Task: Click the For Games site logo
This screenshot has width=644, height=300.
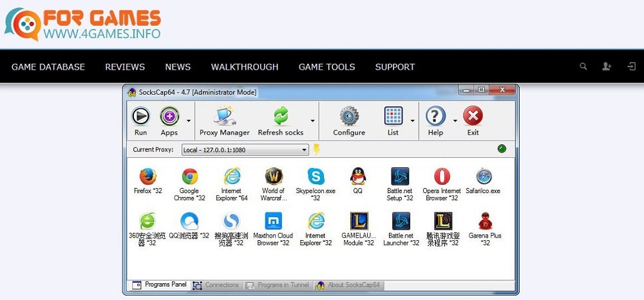Action: pyautogui.click(x=82, y=24)
